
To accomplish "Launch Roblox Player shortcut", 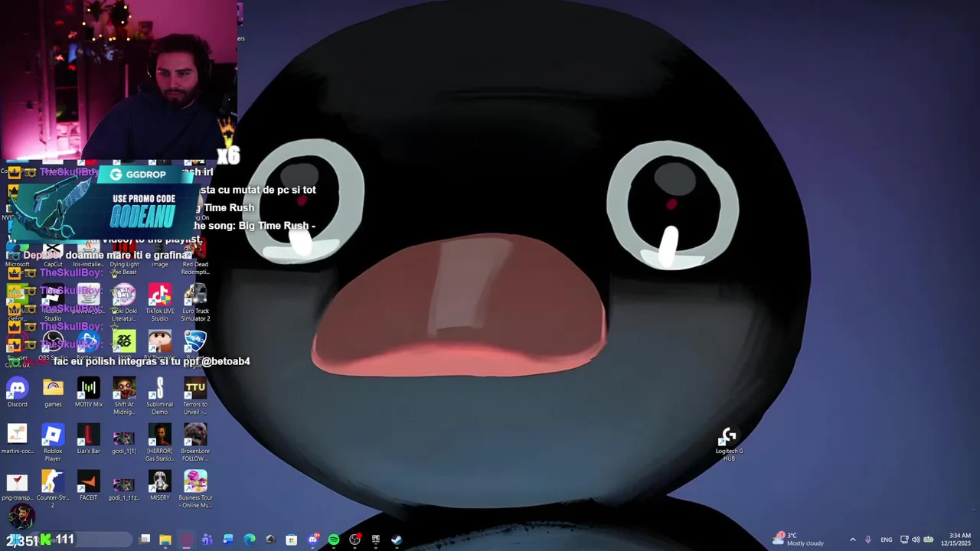I will tap(53, 443).
